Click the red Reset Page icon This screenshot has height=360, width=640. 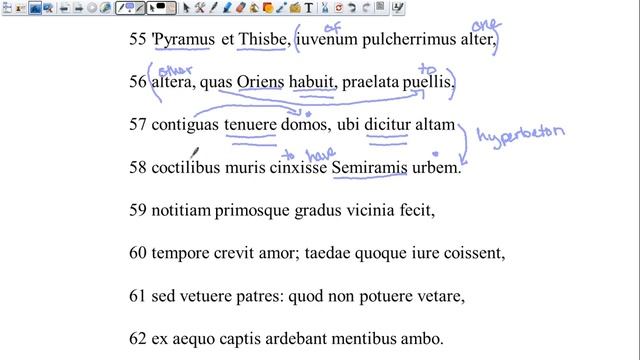[338, 8]
